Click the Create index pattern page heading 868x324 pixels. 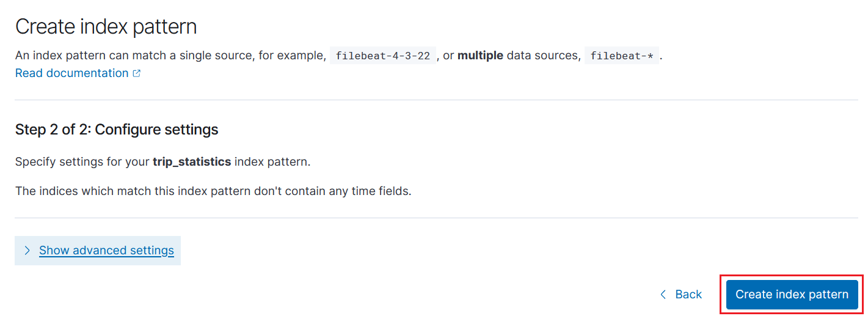point(106,27)
